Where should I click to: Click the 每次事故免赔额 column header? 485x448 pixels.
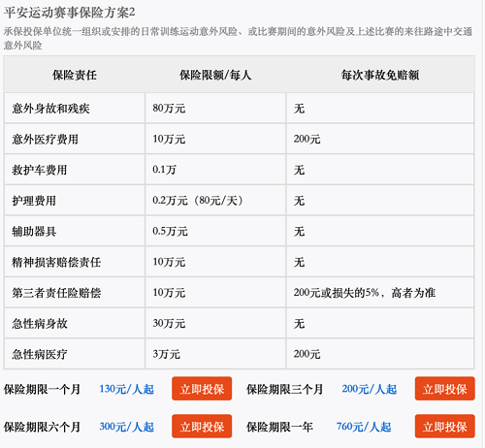[x=380, y=75]
